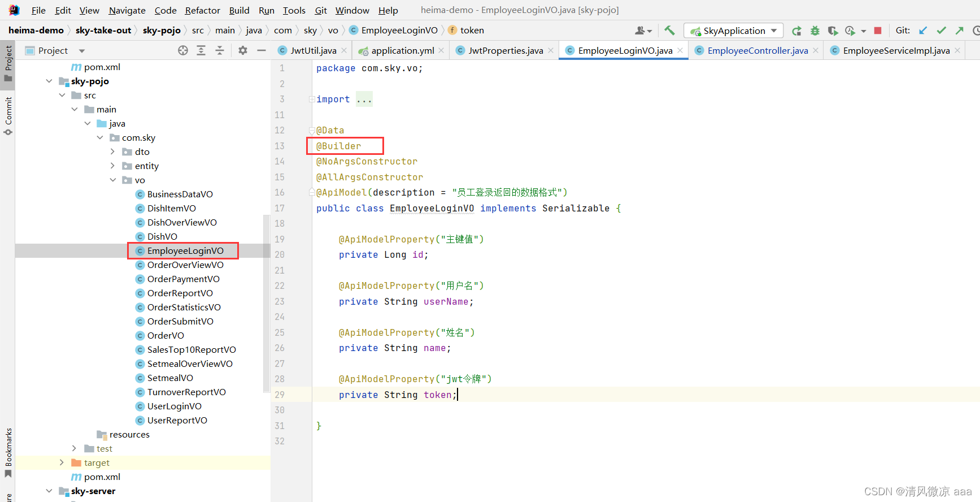The height and width of the screenshot is (502, 980).
Task: Collapse all nodes in Project panel
Action: (x=220, y=50)
